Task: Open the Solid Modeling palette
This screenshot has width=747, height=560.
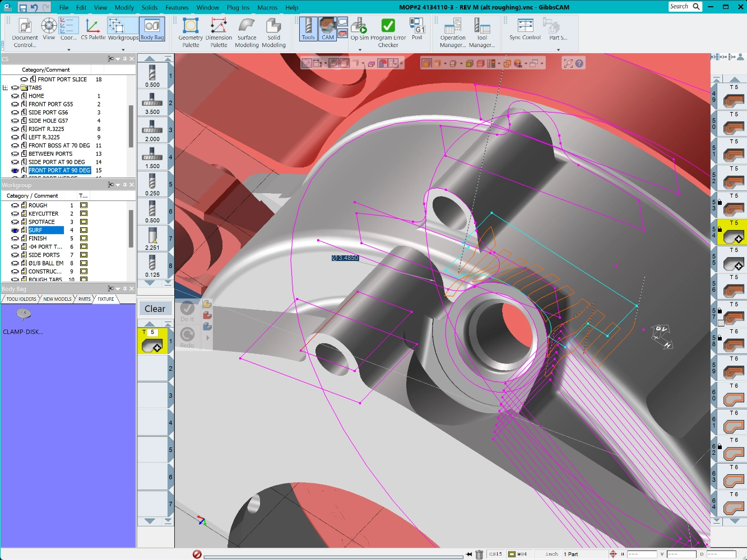Action: pyautogui.click(x=273, y=32)
